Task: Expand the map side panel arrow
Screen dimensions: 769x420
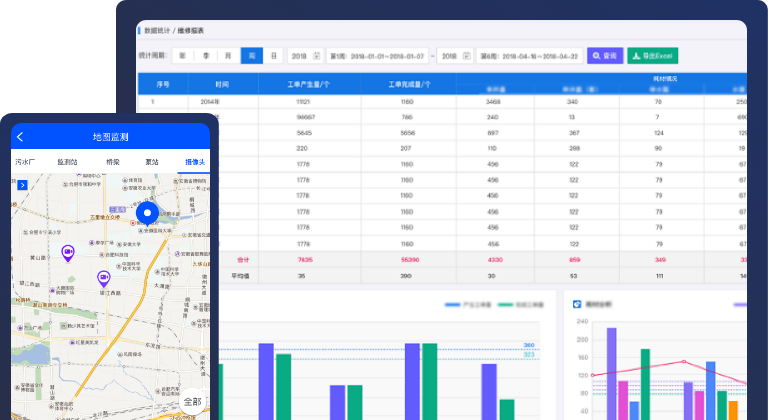Action: tap(22, 184)
